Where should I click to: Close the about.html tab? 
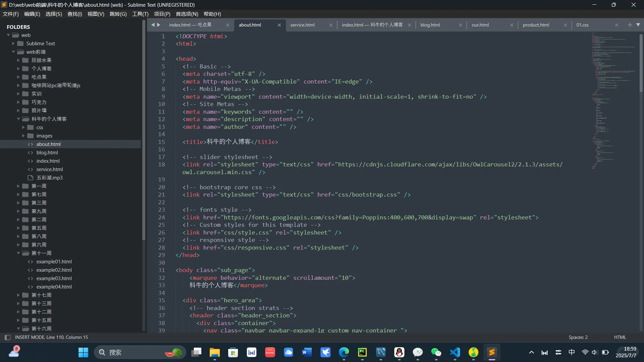point(279,25)
